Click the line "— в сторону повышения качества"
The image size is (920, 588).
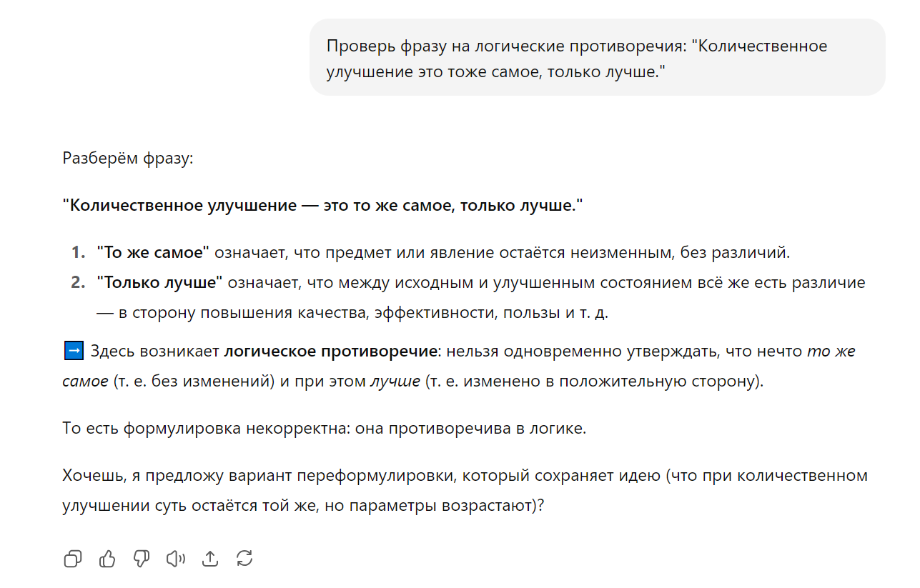[352, 313]
